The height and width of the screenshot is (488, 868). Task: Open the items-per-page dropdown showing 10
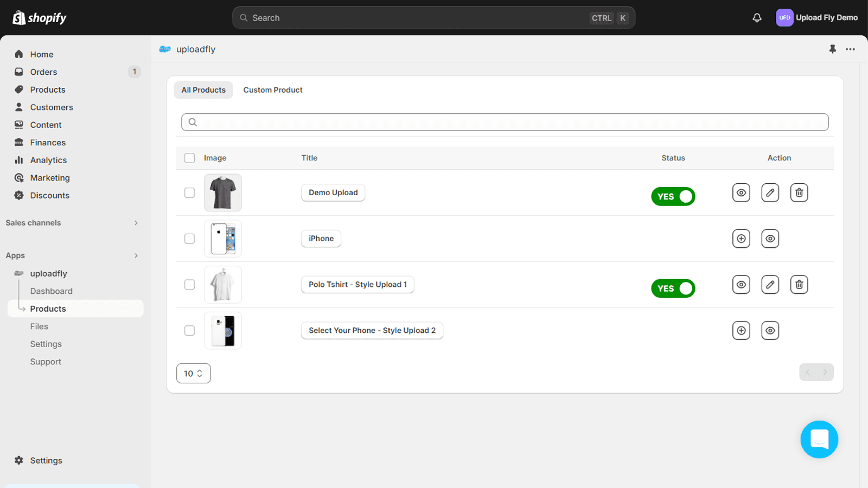pos(193,373)
